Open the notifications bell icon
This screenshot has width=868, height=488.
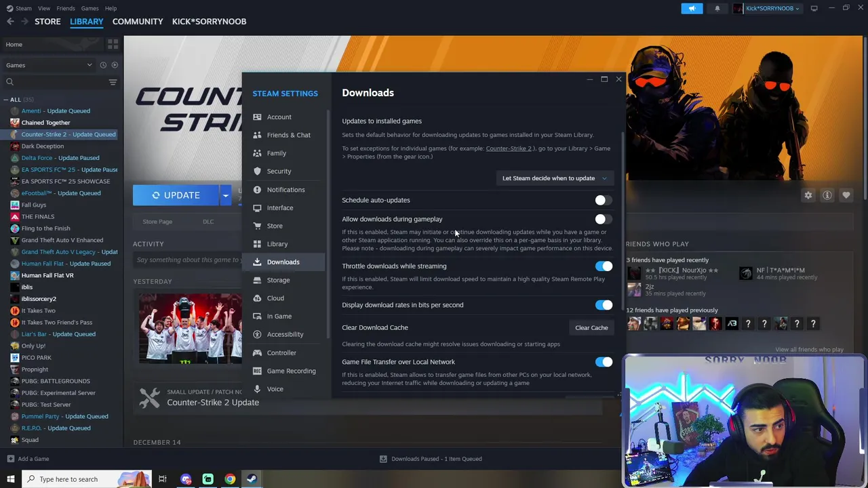point(717,8)
